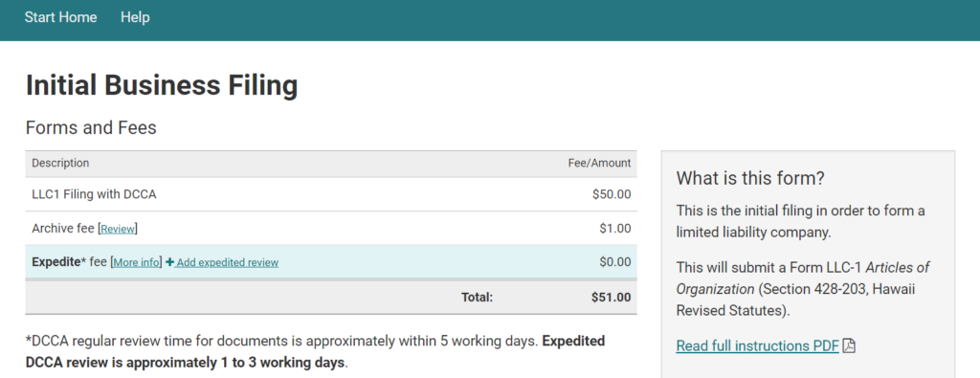Open the Help menu item
Screen dimensions: 980x378
(135, 17)
